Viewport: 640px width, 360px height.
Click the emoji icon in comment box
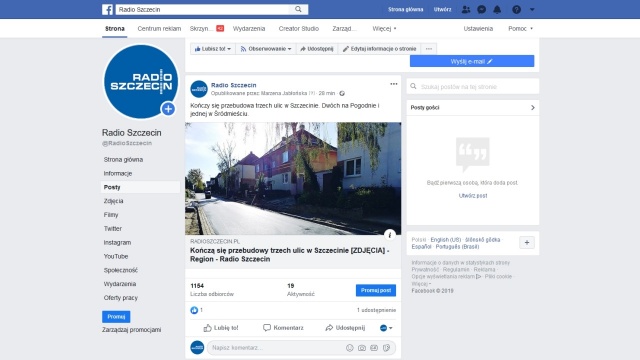[x=350, y=348]
